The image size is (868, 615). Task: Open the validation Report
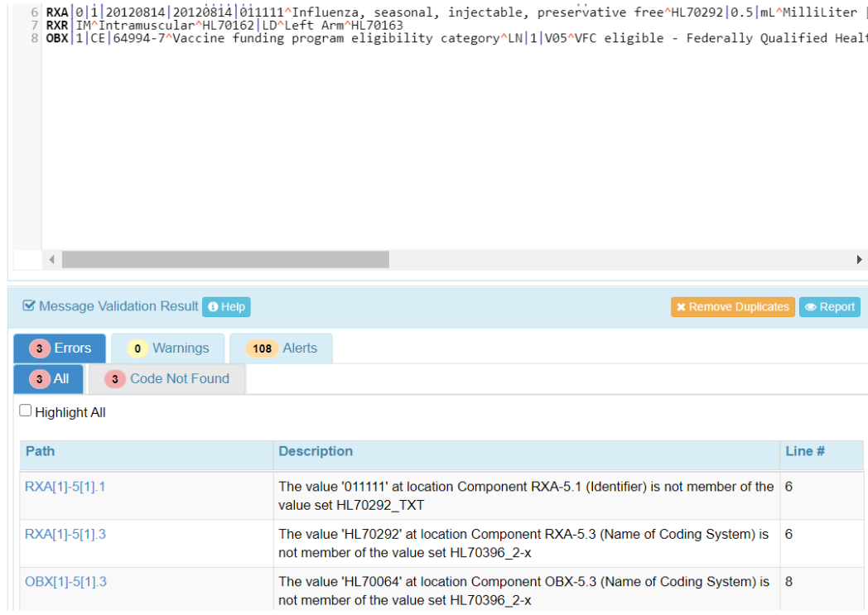(x=829, y=306)
